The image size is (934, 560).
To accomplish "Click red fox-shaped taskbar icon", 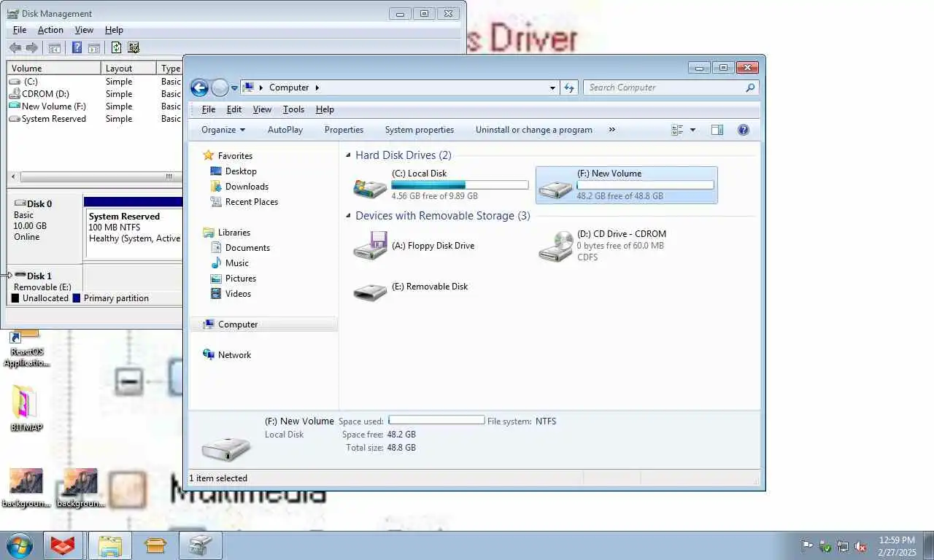I will pos(63,545).
